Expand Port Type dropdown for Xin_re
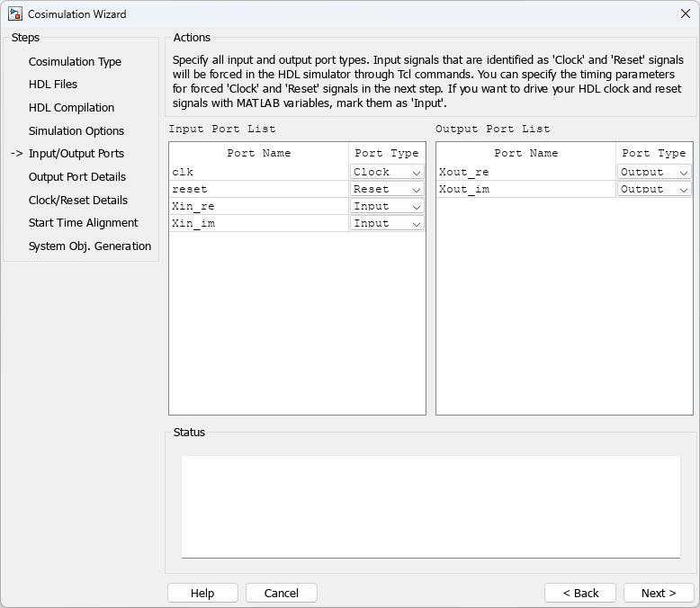The width and height of the screenshot is (700, 608). [x=387, y=206]
